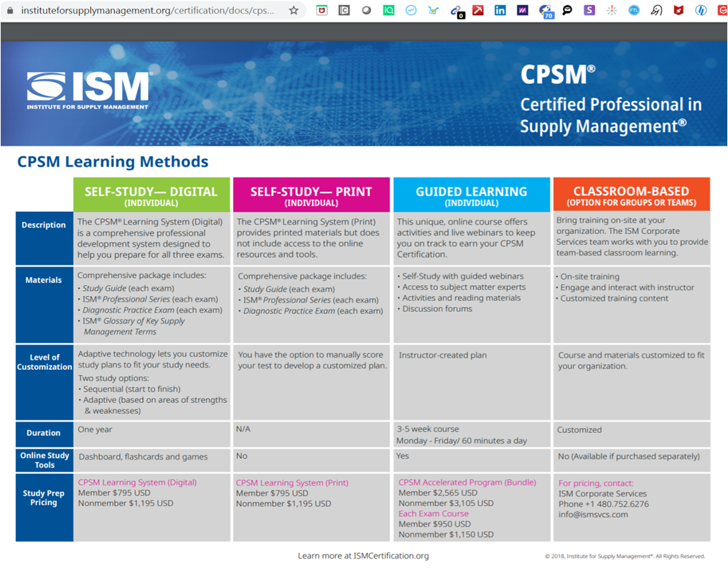The width and height of the screenshot is (728, 568).
Task: Focus the address bar URL
Action: [147, 10]
